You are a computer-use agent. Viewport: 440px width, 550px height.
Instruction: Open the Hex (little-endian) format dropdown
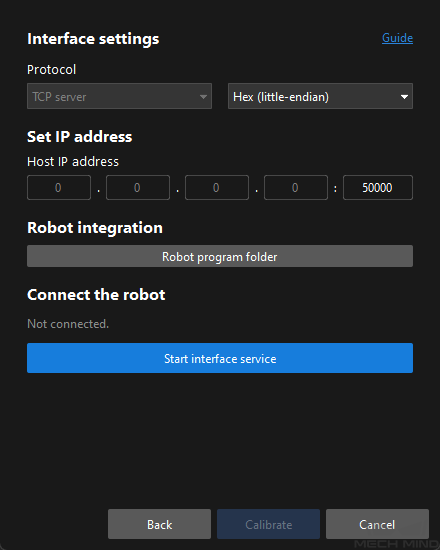pos(320,96)
